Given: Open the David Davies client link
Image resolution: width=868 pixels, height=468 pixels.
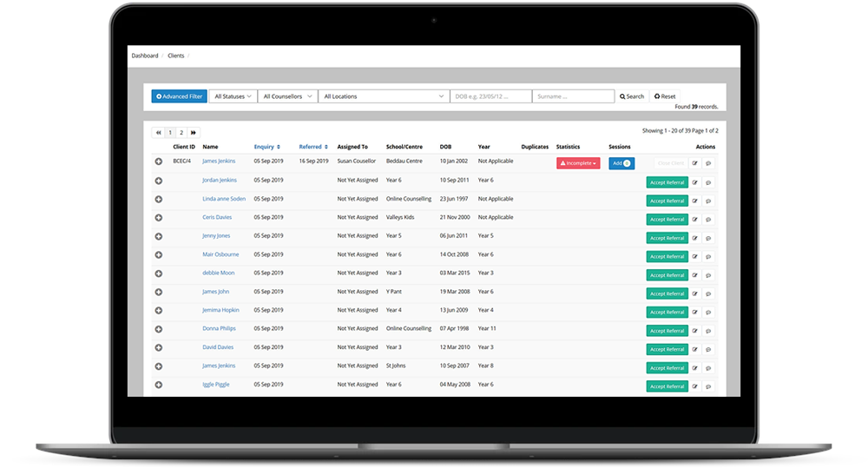Looking at the screenshot, I should point(218,347).
